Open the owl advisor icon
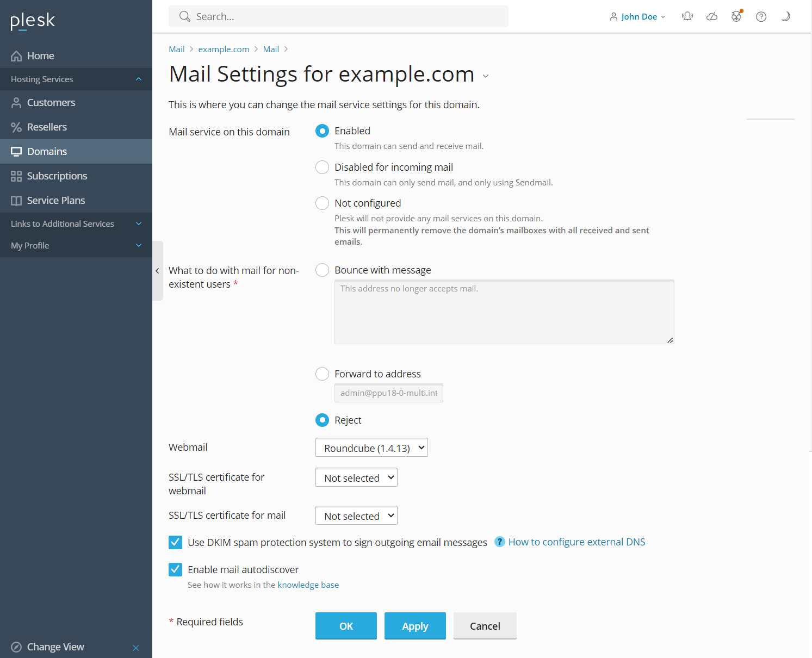Screen dimensions: 812x658 pos(736,16)
